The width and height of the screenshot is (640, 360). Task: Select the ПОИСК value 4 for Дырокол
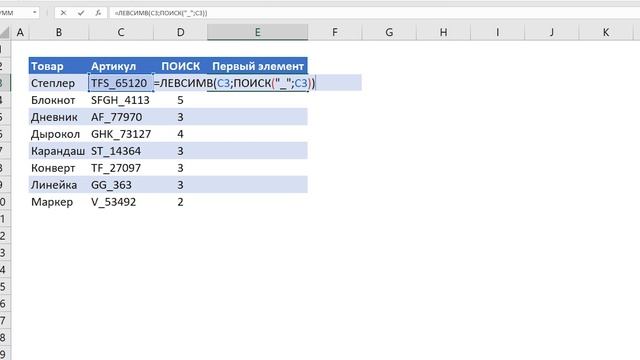(x=180, y=134)
